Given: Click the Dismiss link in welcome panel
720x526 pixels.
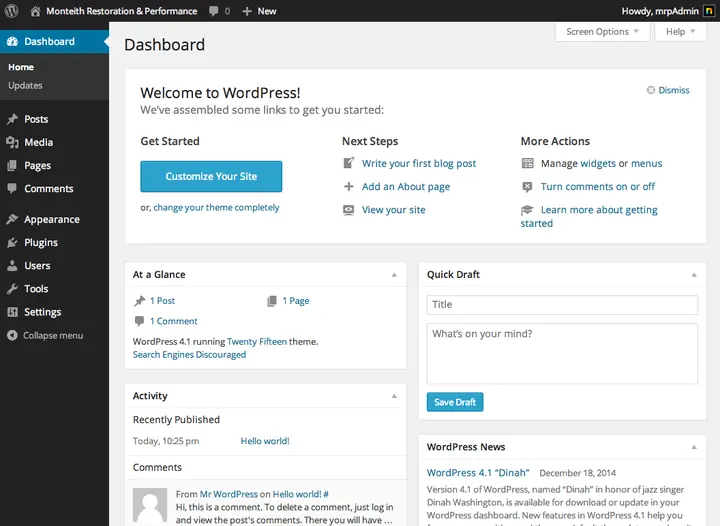Looking at the screenshot, I should (674, 90).
